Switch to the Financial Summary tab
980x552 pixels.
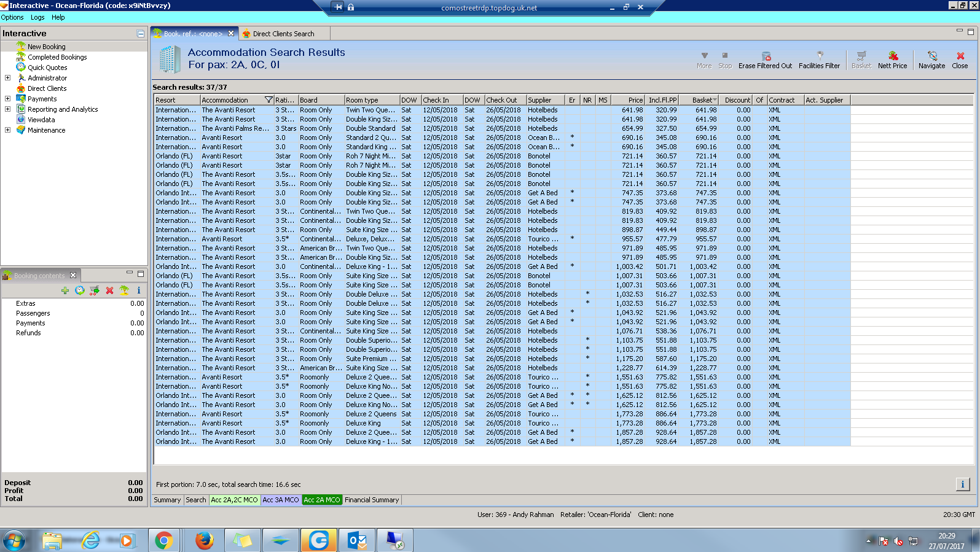point(372,500)
